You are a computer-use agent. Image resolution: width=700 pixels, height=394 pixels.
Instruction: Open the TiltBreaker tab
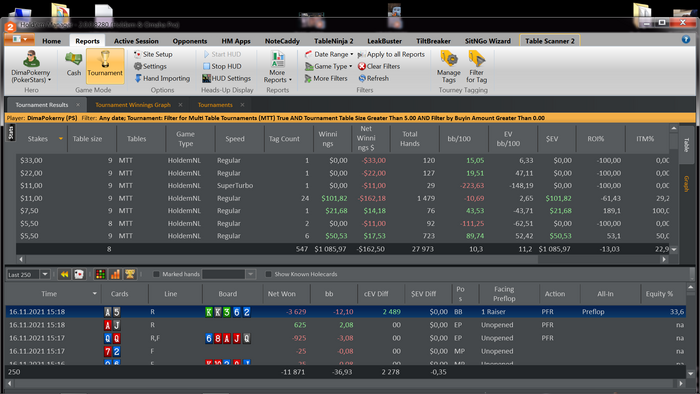pos(433,41)
